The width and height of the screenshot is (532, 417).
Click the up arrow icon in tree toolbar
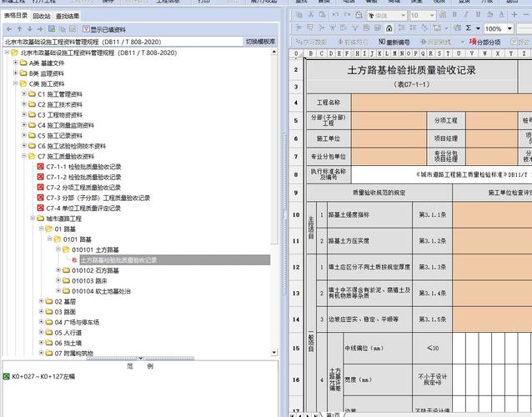coord(20,29)
